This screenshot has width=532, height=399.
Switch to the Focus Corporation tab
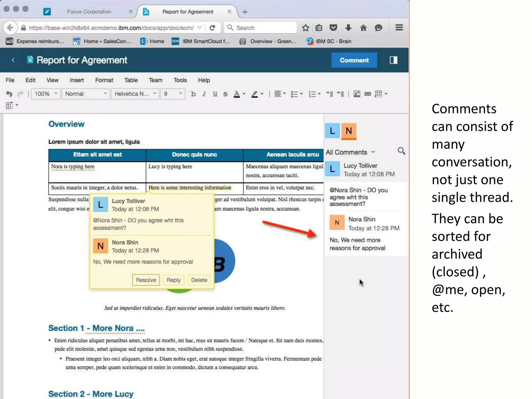[x=89, y=12]
